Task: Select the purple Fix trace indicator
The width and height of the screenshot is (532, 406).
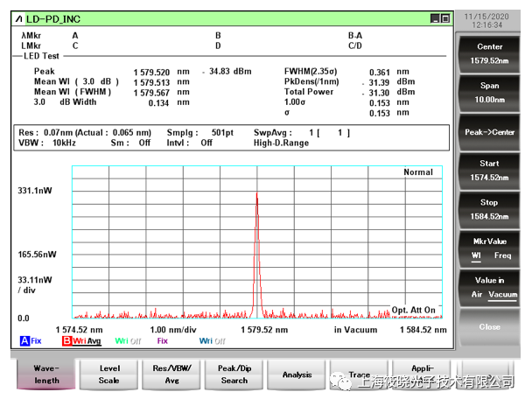Action: (x=162, y=341)
